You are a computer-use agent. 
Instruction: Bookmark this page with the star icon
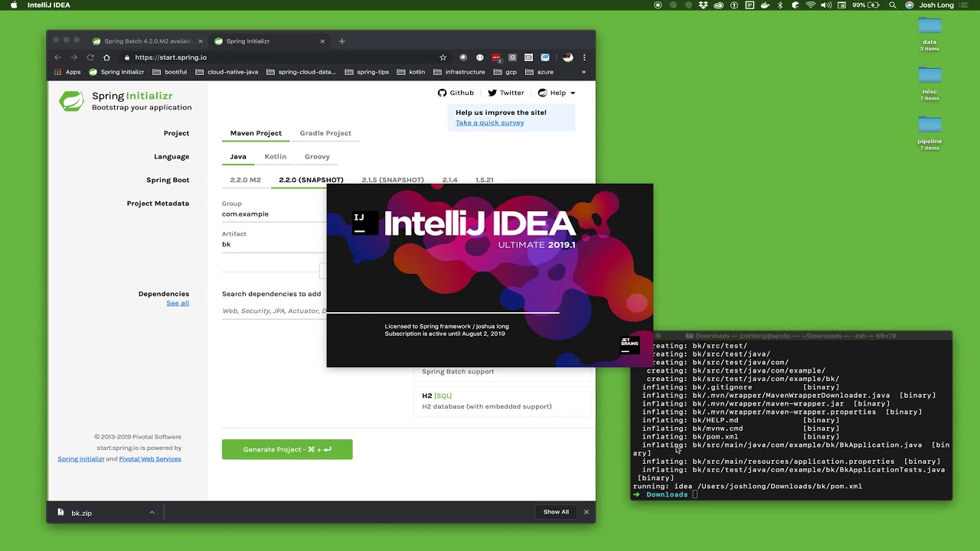443,57
